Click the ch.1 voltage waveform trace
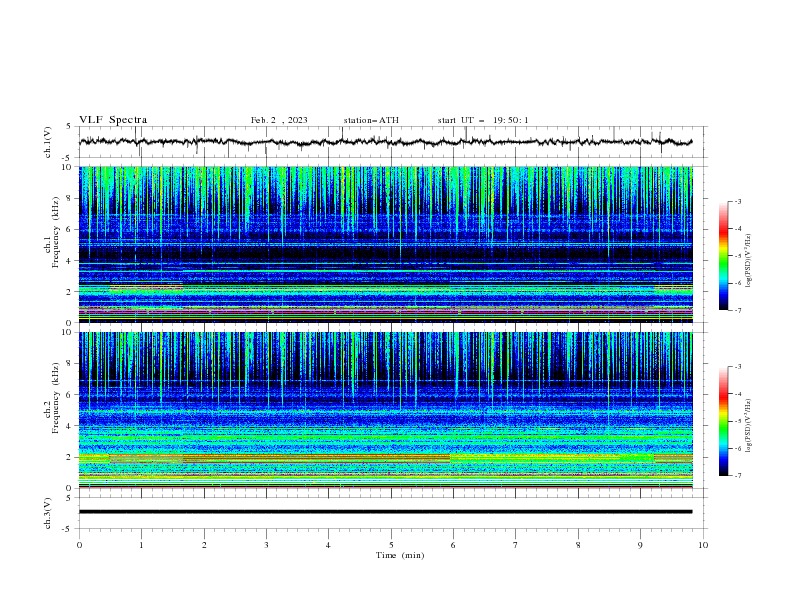Viewport: 792px width, 612px height. pos(385,142)
